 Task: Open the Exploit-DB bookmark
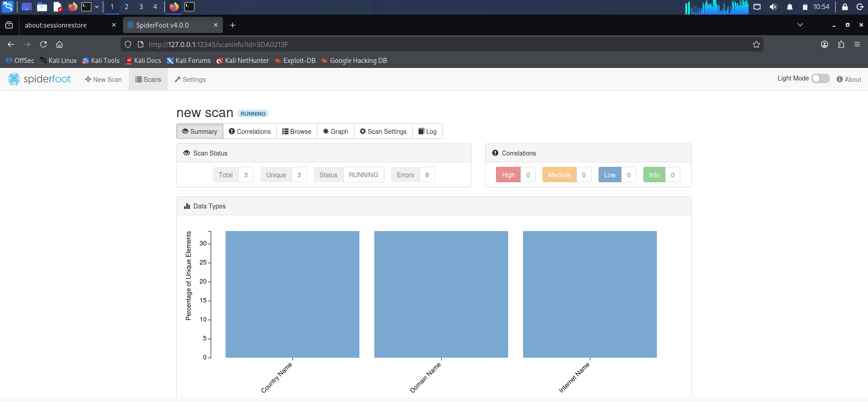(295, 61)
